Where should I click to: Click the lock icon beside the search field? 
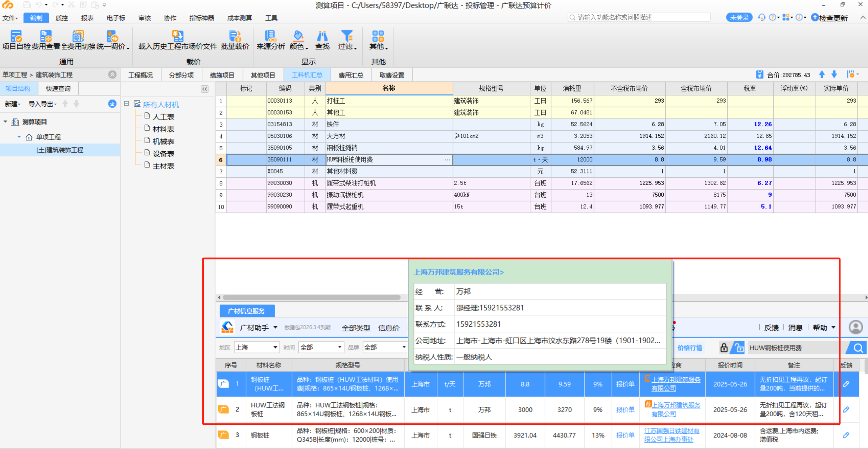(724, 348)
